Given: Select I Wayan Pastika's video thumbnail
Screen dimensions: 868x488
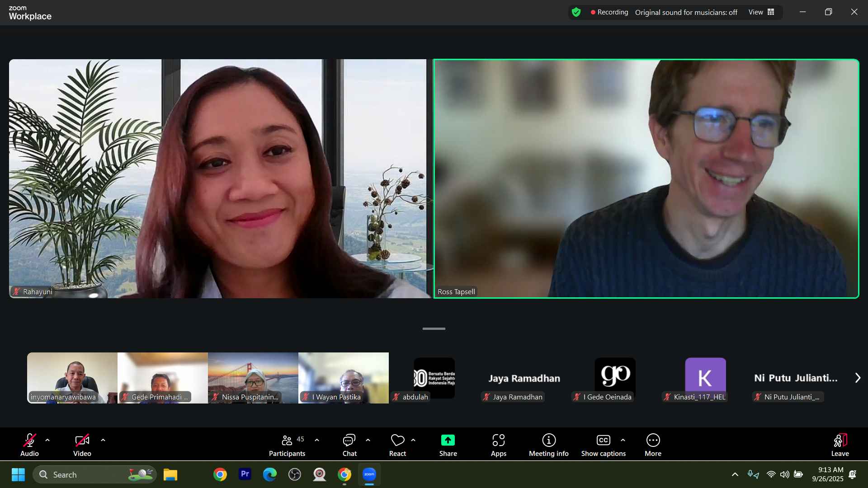Looking at the screenshot, I should pos(343,377).
